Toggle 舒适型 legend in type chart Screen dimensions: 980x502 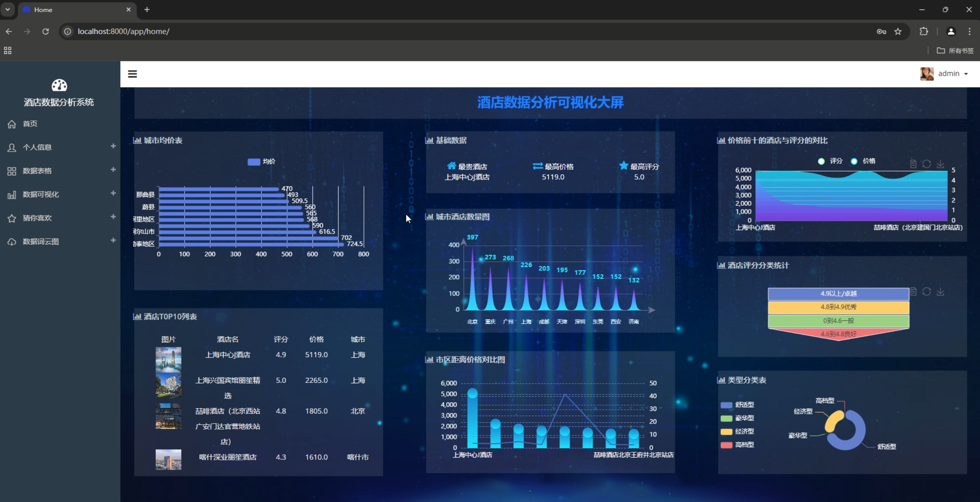737,405
